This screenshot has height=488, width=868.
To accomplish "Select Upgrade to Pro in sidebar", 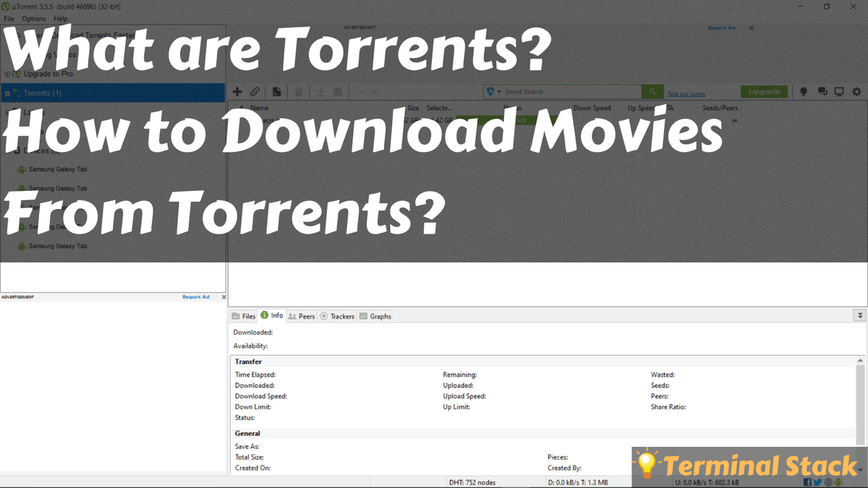I will [x=48, y=74].
